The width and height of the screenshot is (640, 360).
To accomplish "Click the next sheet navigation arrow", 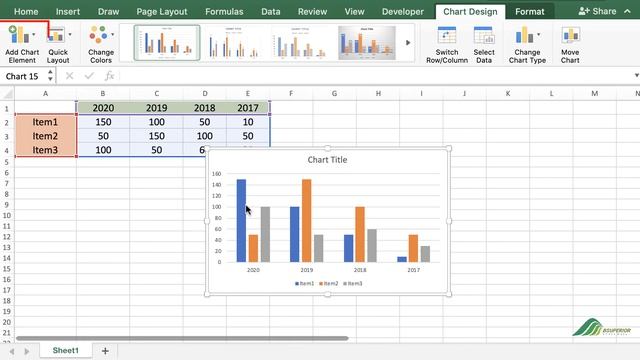I will pyautogui.click(x=27, y=351).
